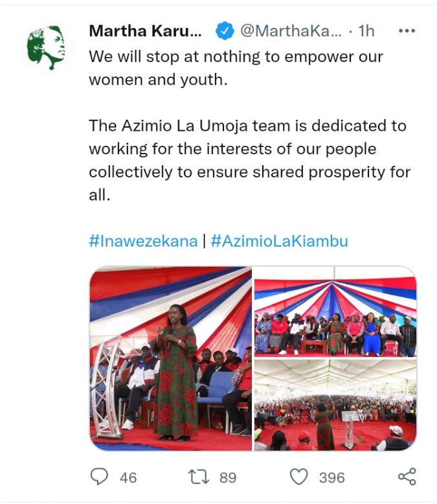Open the green profile avatar
The width and height of the screenshot is (437, 504).
[x=47, y=47]
